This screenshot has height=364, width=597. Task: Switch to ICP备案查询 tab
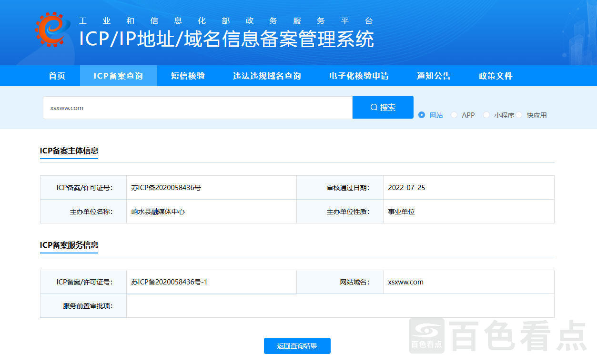click(118, 76)
